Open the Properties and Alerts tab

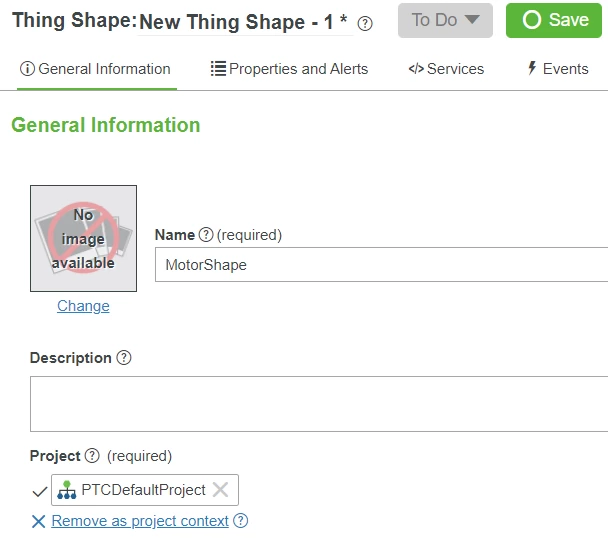(289, 69)
